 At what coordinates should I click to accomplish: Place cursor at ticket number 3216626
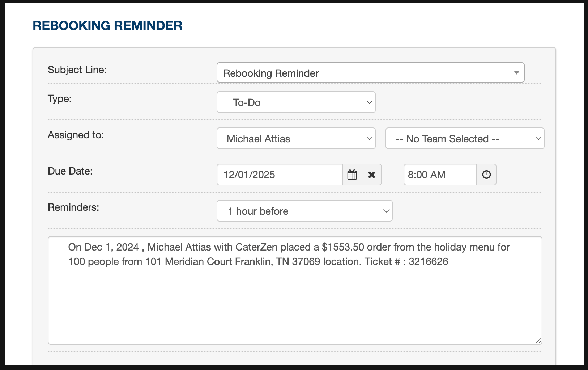428,262
